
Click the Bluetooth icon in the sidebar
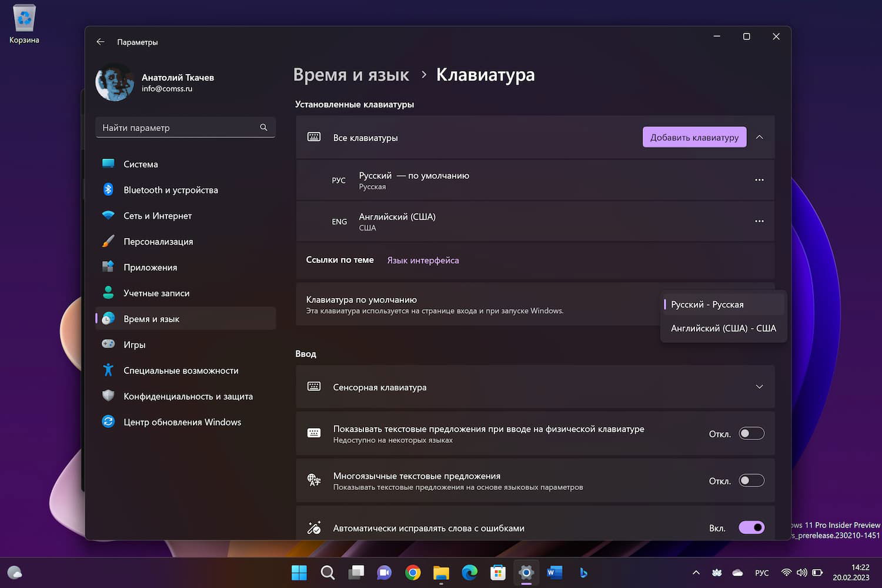click(x=108, y=189)
